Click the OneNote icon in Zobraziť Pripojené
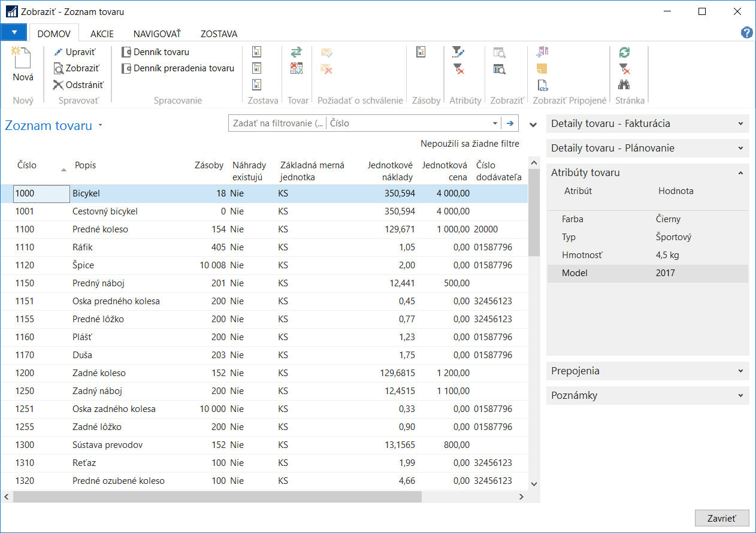Image resolution: width=756 pixels, height=533 pixels. click(542, 52)
